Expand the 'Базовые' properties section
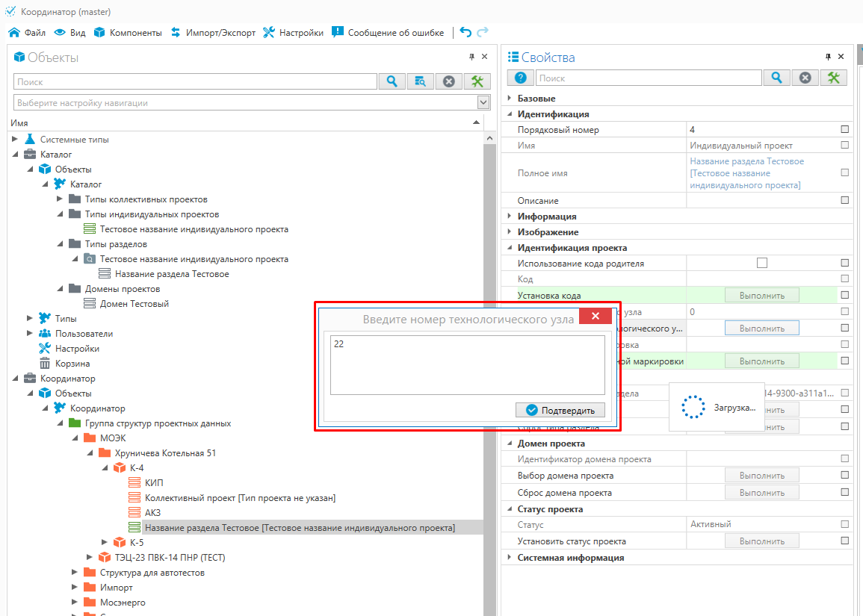This screenshot has width=863, height=616. [510, 99]
